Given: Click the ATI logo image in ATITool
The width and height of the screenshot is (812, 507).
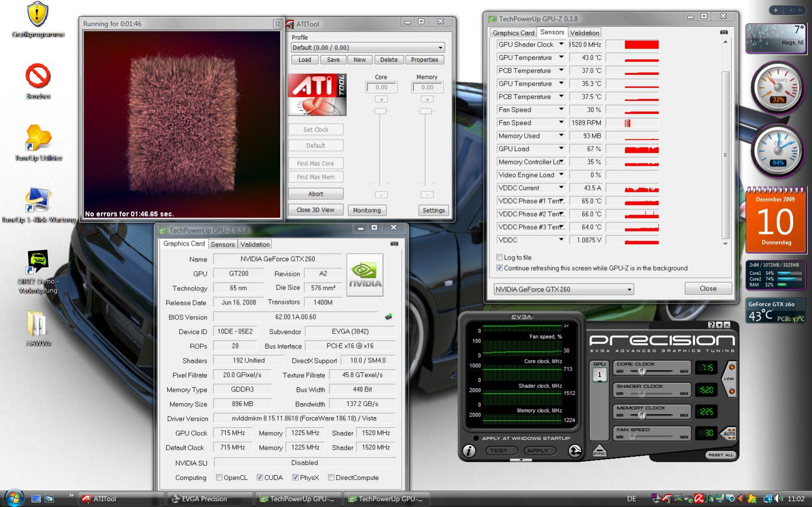Looking at the screenshot, I should tap(317, 95).
